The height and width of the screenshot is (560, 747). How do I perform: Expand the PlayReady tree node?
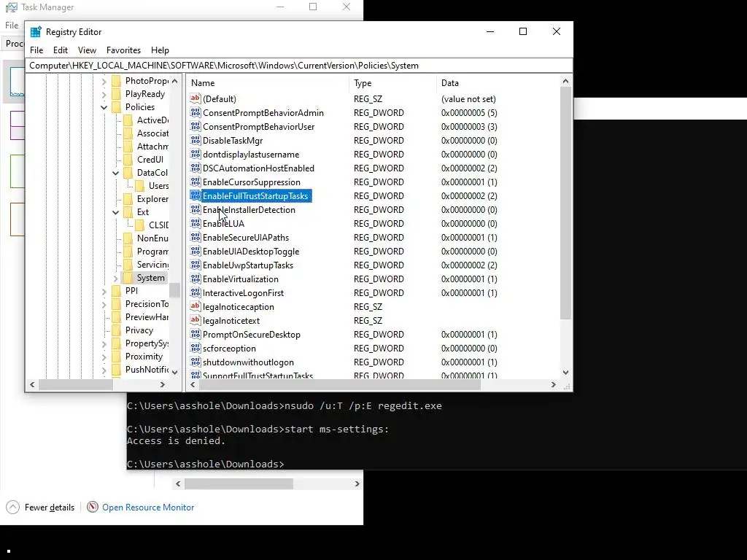point(104,94)
